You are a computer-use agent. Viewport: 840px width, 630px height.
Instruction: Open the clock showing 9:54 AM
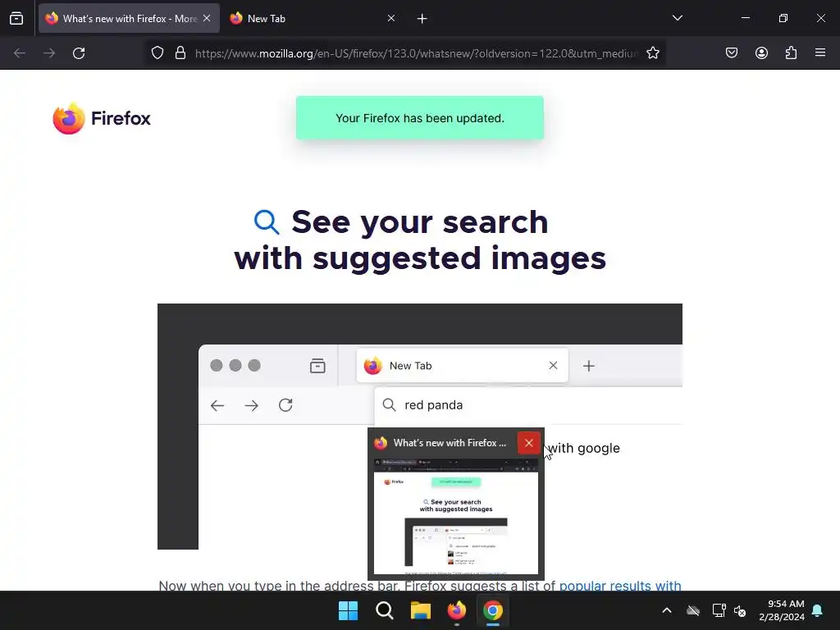coord(782,610)
